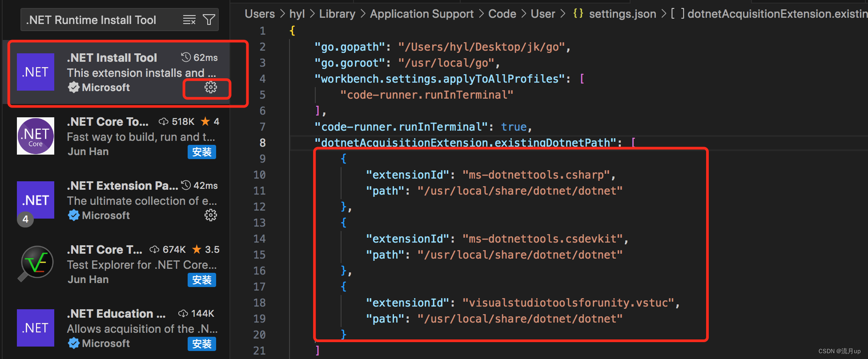Click "workbench.settings.applyToAllProfiles" key

click(440, 79)
